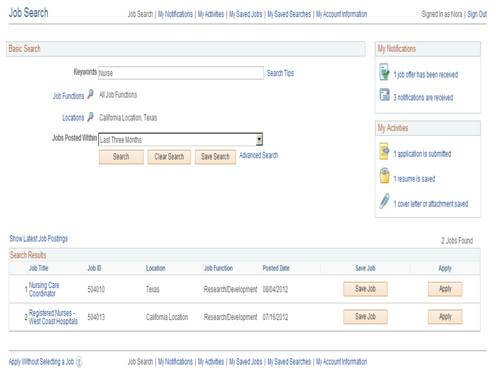This screenshot has height=385, width=496.
Task: Click the 2 Jobs Found text
Action: 457,241
